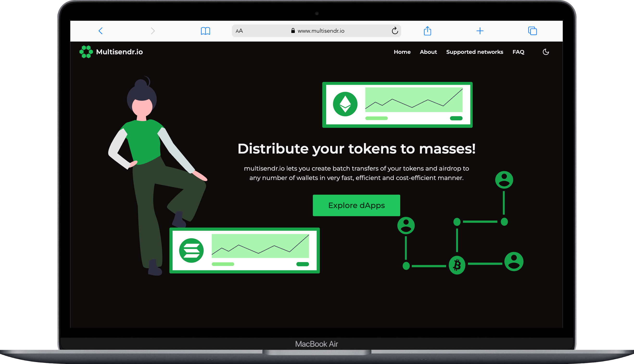The width and height of the screenshot is (634, 364).
Task: Go to Home nav item
Action: (x=402, y=52)
